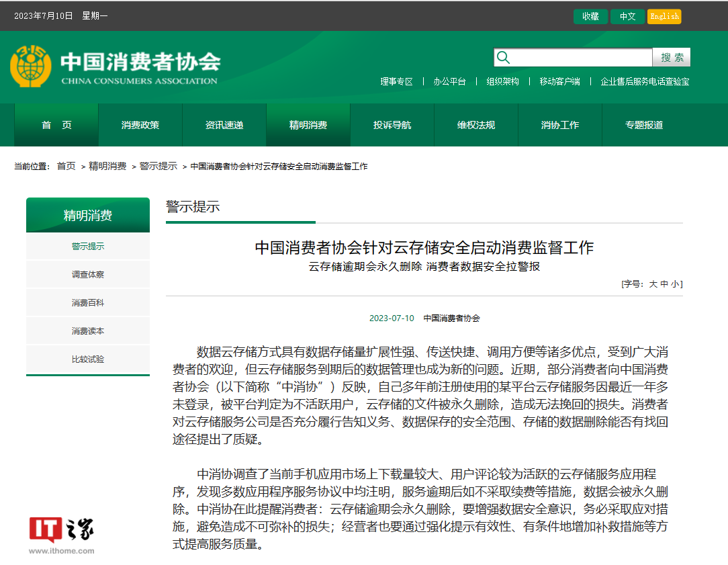Open the 专题报道 navigation tab
The image size is (728, 565).
[x=644, y=124]
